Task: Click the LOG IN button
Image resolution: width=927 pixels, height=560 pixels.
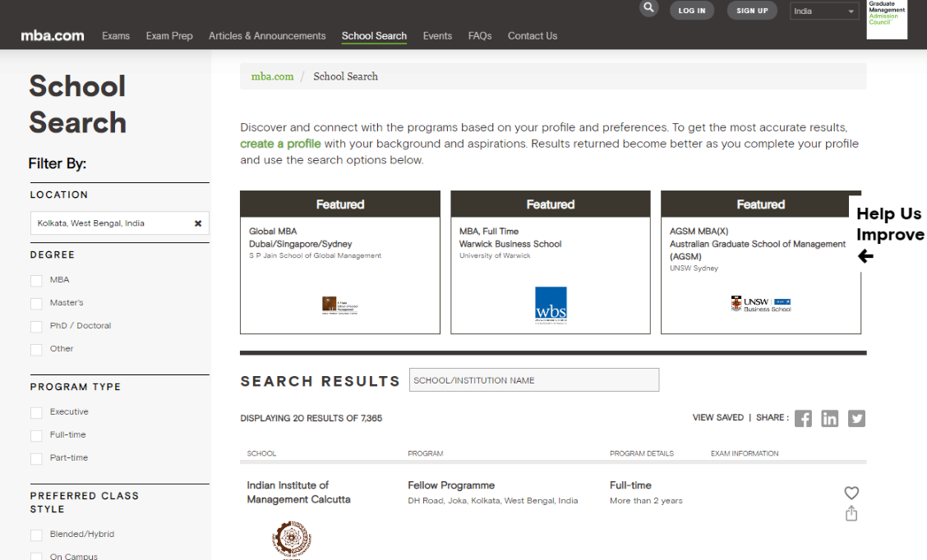Action: pos(692,11)
